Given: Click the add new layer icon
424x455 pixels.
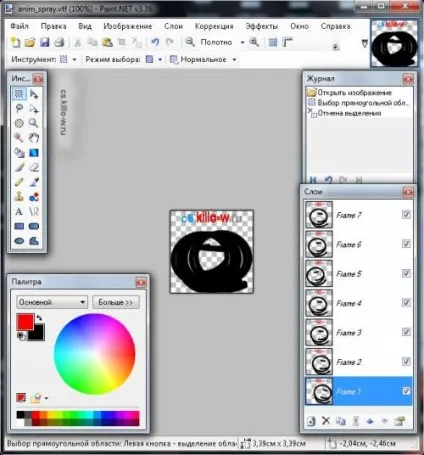Looking at the screenshot, I should click(x=311, y=421).
